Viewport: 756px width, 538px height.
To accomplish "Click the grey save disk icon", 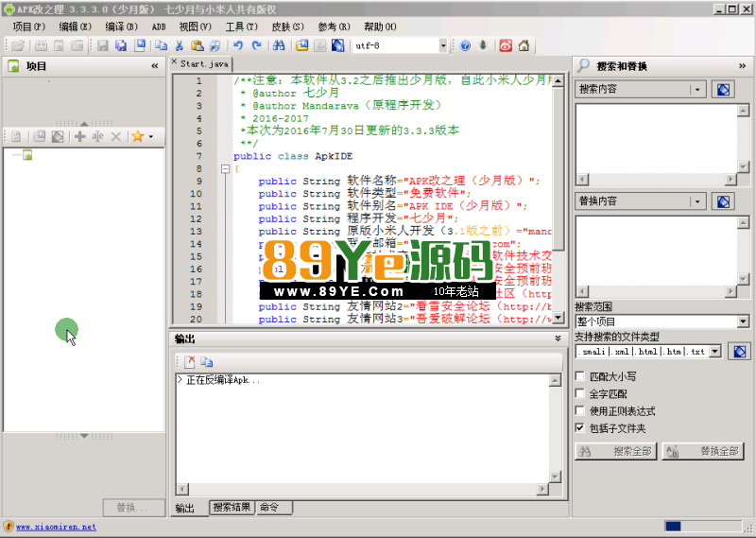I will tap(102, 45).
